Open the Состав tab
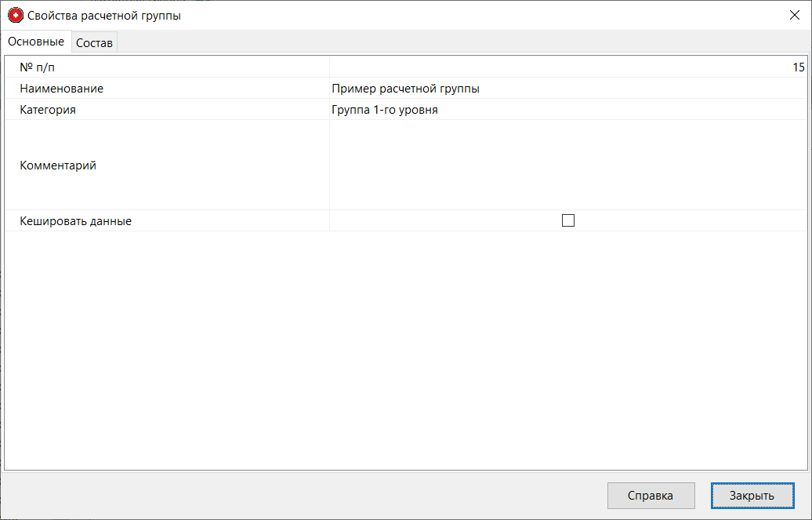 point(94,43)
